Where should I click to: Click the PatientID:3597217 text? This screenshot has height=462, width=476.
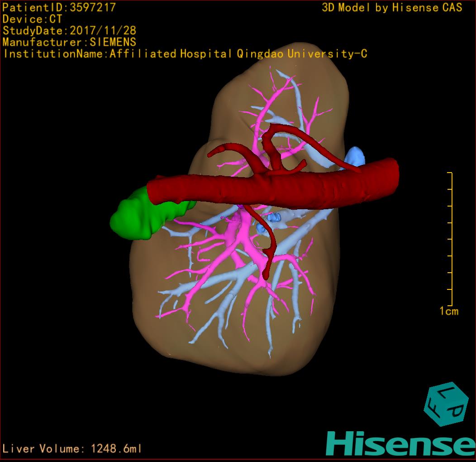click(59, 8)
